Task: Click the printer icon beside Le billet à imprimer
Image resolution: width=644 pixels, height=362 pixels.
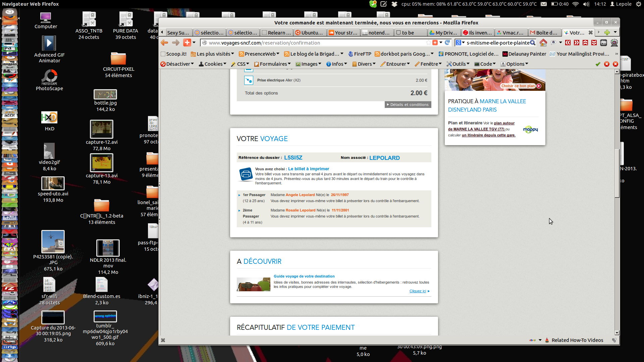Action: [x=246, y=174]
